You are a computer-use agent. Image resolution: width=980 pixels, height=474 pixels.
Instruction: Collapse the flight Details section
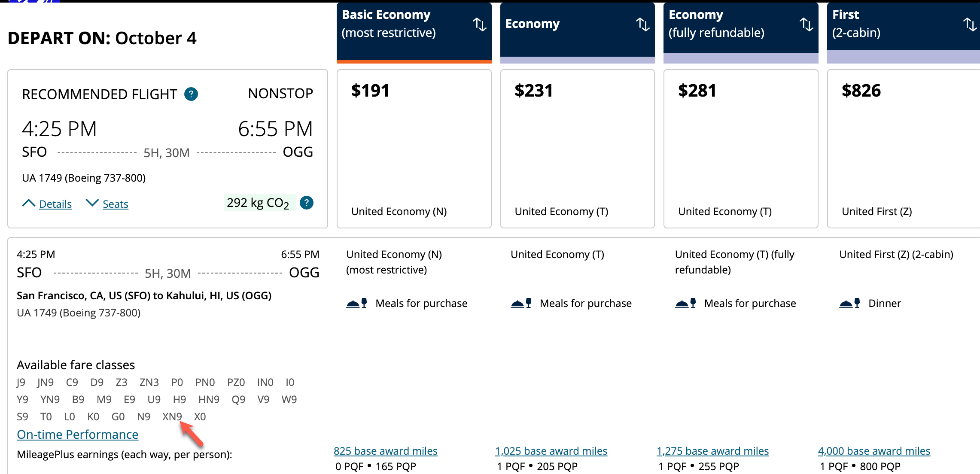pos(47,204)
